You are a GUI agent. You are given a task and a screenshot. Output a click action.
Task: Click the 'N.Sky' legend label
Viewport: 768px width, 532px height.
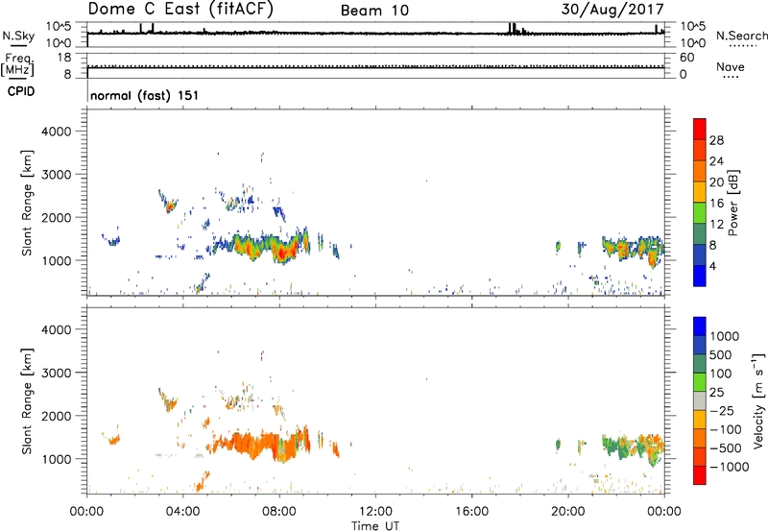pos(18,36)
